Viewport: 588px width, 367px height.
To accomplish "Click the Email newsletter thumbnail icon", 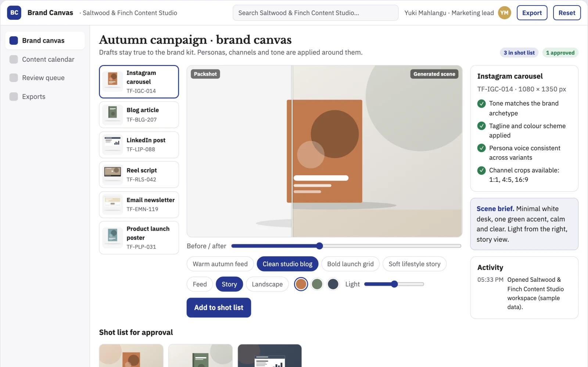I will click(113, 205).
